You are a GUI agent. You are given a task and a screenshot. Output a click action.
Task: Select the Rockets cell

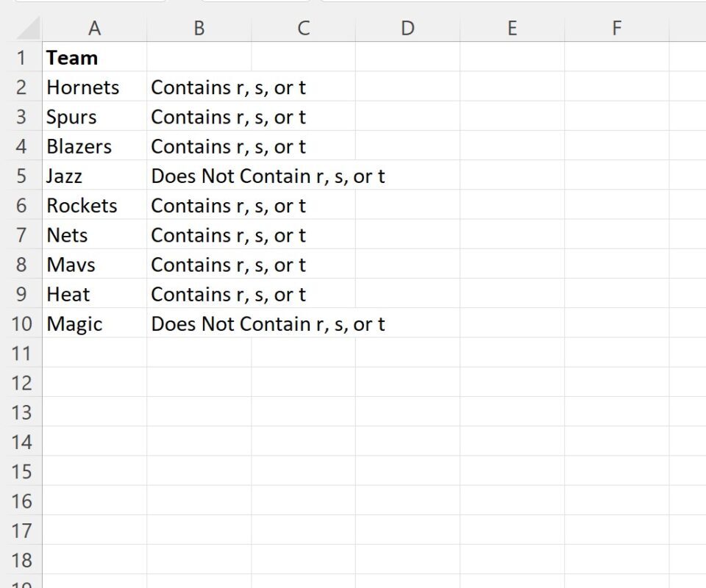click(95, 205)
